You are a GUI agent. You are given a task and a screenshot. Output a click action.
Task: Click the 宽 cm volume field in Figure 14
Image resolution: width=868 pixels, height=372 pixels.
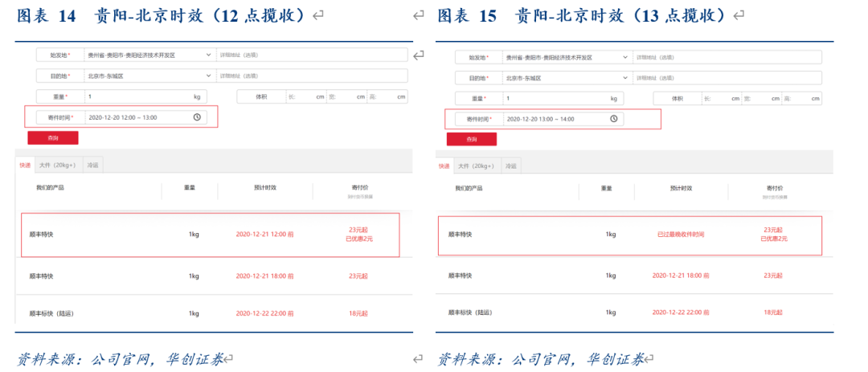(347, 96)
